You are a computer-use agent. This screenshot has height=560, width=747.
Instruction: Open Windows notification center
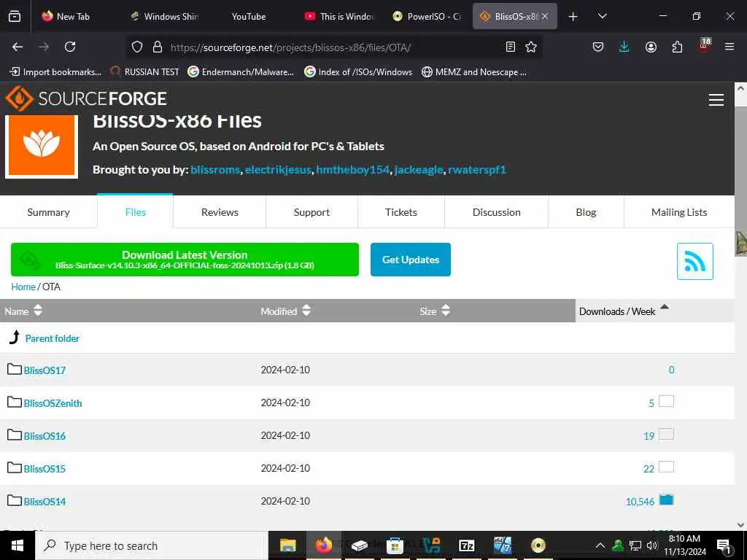(724, 545)
